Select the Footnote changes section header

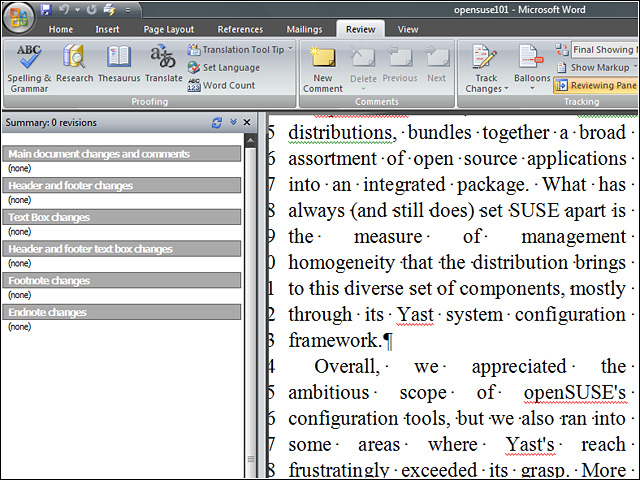(x=122, y=280)
